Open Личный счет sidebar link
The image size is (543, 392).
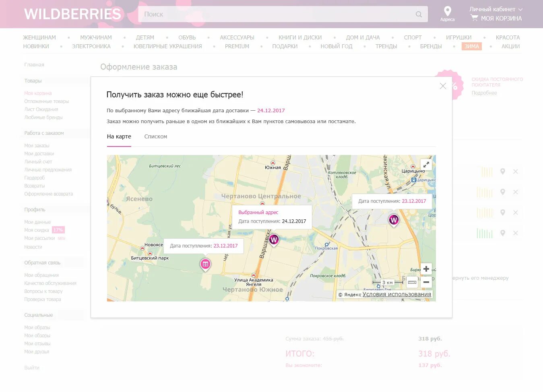point(38,162)
